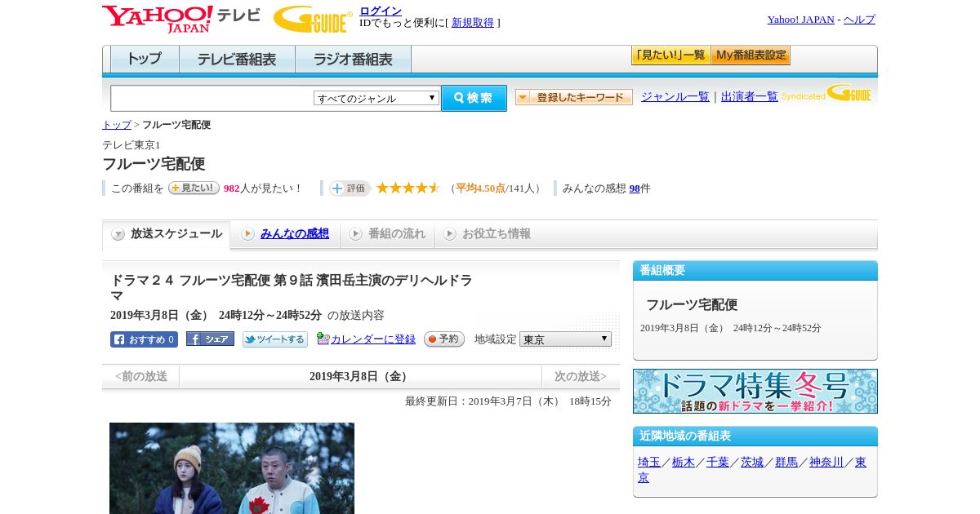Click My番組表設定 button
980x514 pixels.
[x=751, y=55]
